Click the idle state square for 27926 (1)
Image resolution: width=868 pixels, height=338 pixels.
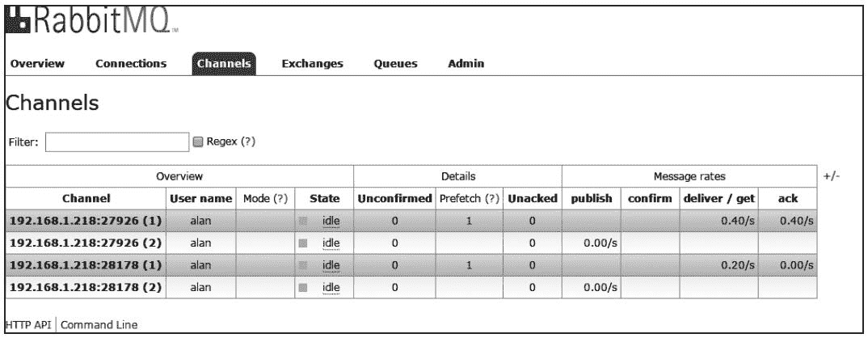click(303, 220)
